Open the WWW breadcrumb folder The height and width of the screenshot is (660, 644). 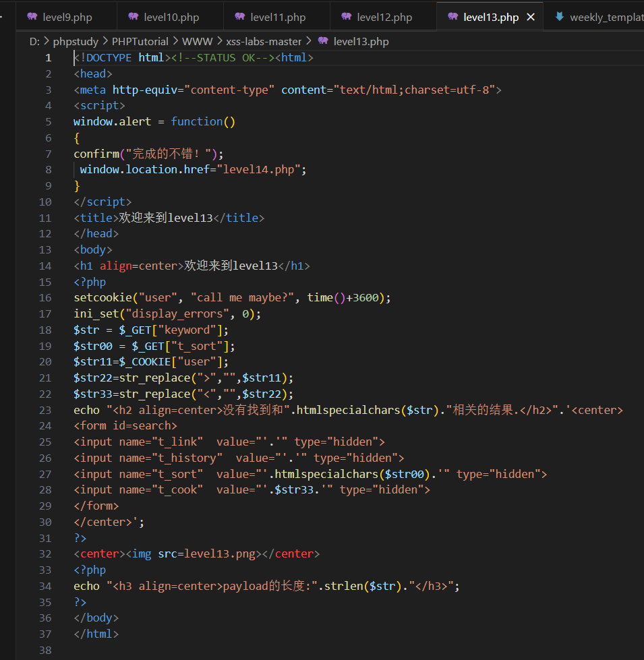(197, 42)
